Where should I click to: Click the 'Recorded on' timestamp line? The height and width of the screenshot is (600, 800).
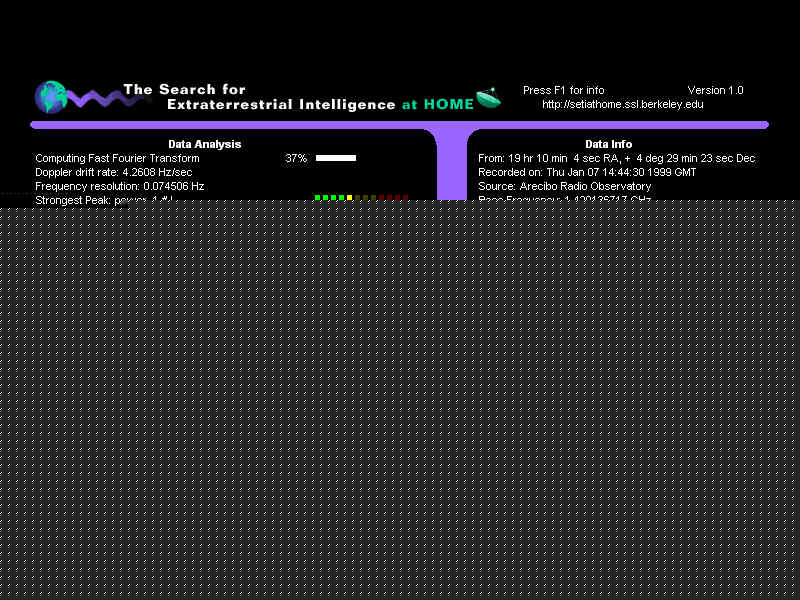pos(587,172)
